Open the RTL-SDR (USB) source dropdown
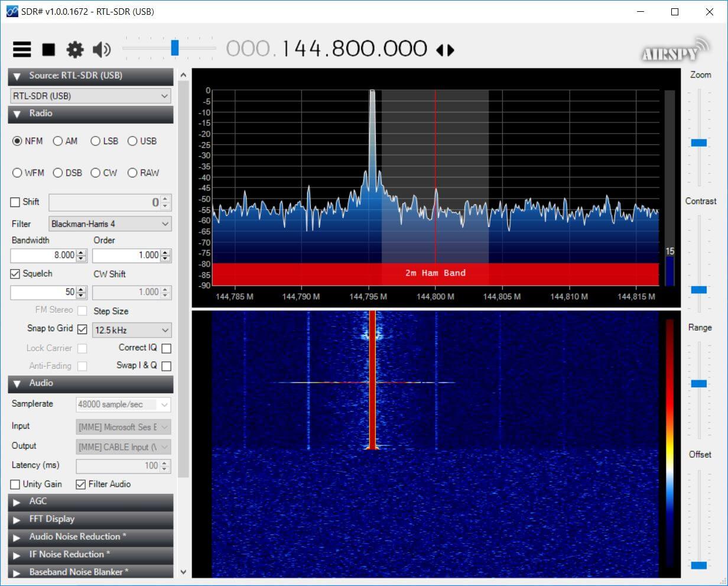This screenshot has width=728, height=586. click(90, 96)
